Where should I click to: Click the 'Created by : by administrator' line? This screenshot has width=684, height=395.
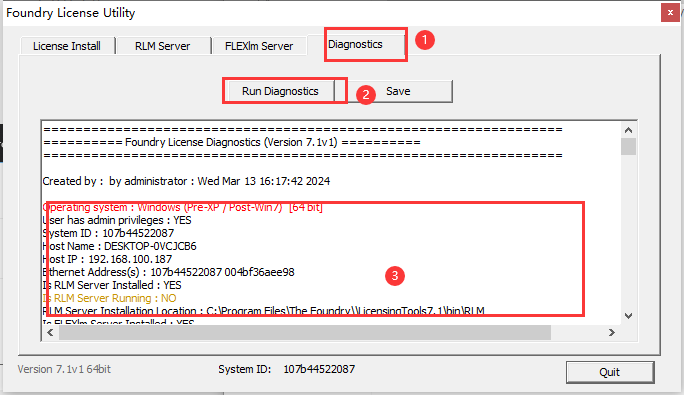tap(186, 181)
